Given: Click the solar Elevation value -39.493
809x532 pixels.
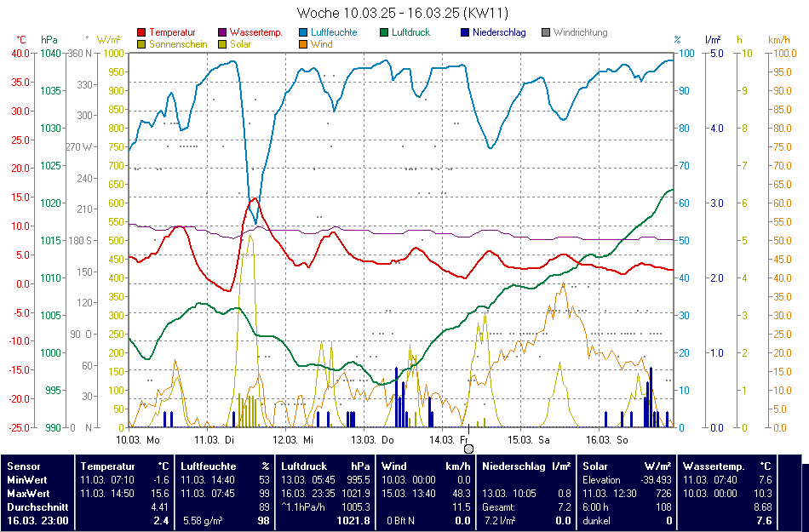Looking at the screenshot, I should click(x=654, y=480).
